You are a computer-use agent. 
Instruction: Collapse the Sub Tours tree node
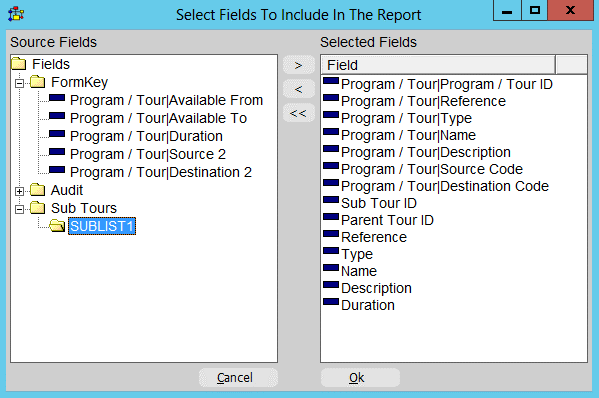coord(19,209)
